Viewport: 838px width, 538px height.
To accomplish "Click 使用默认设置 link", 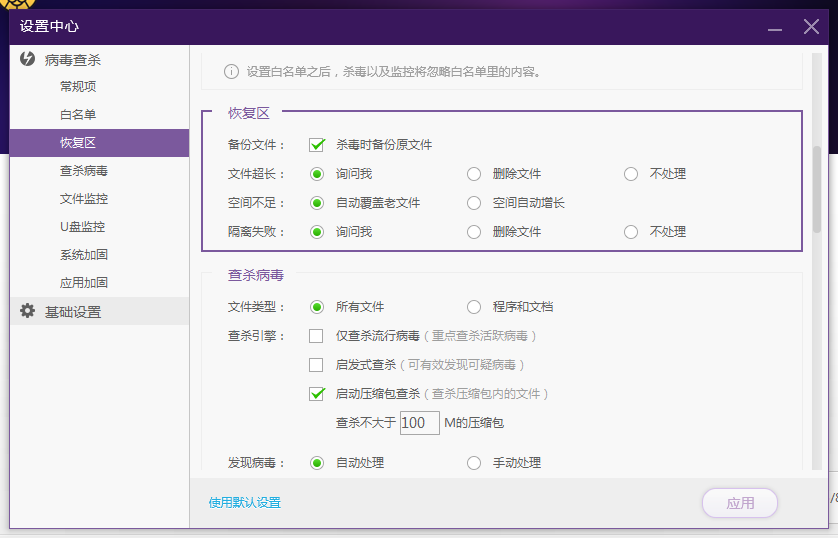I will click(x=245, y=503).
